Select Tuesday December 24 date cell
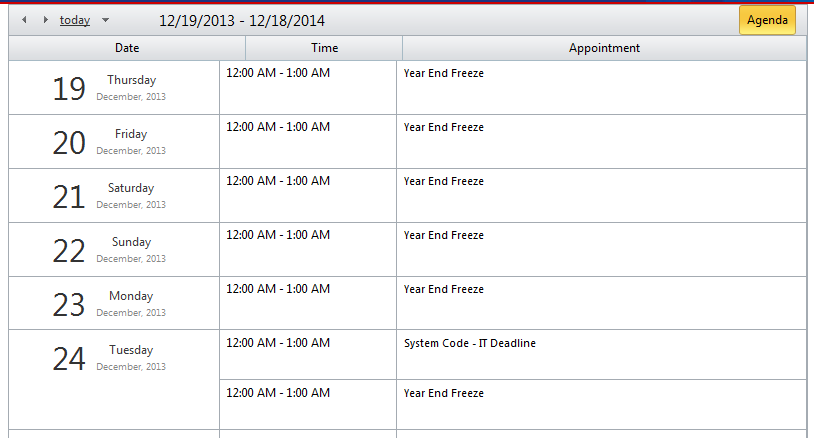The height and width of the screenshot is (438, 814). 113,358
